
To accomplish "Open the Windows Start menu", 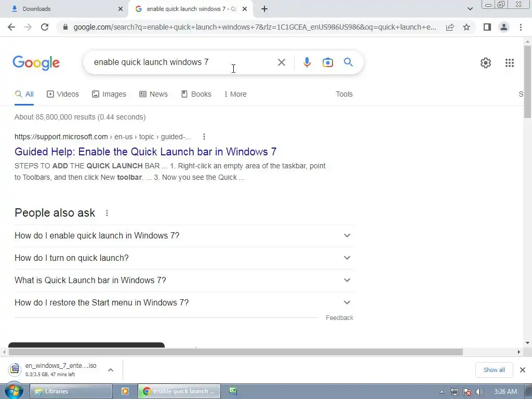I will (14, 391).
